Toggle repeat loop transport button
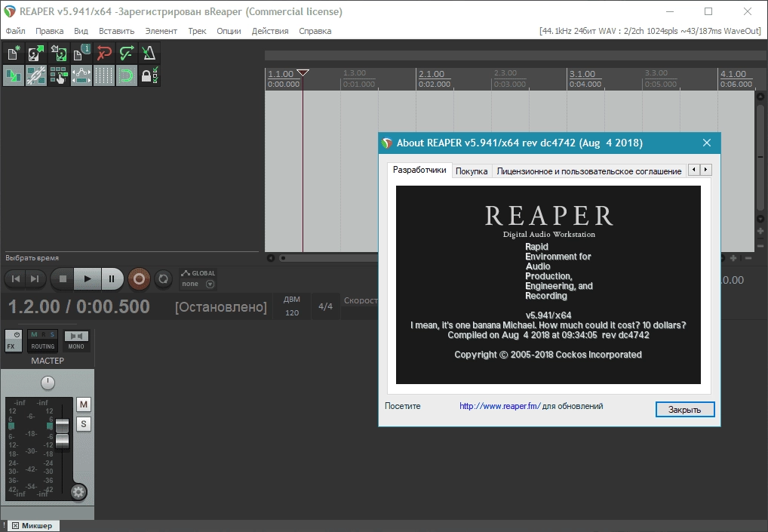768x532 pixels. (x=163, y=278)
